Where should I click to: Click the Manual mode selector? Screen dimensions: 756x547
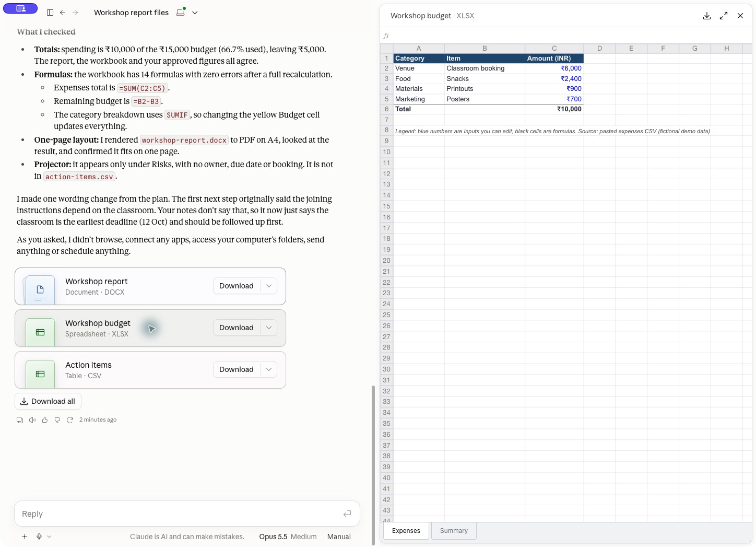339,537
